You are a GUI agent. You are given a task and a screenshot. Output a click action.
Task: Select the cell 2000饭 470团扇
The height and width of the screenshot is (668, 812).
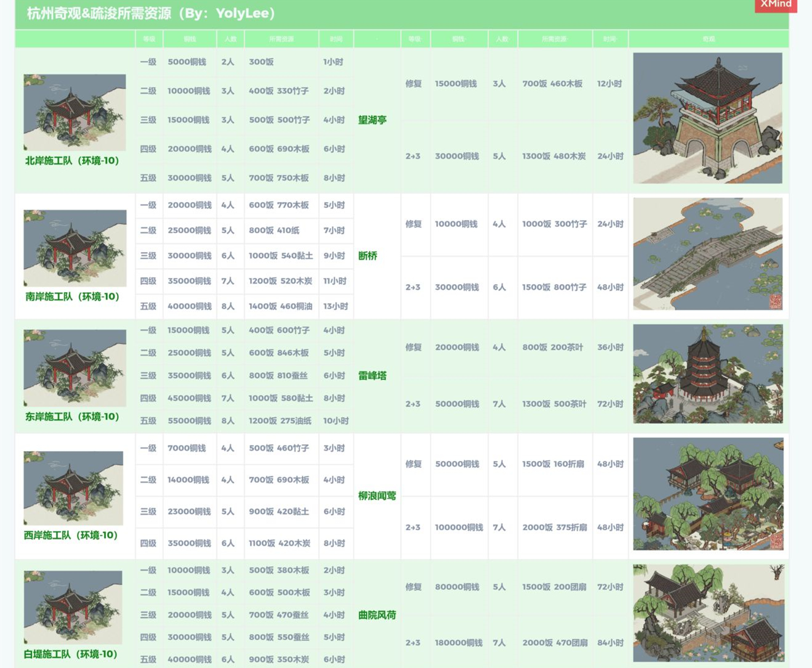(554, 643)
